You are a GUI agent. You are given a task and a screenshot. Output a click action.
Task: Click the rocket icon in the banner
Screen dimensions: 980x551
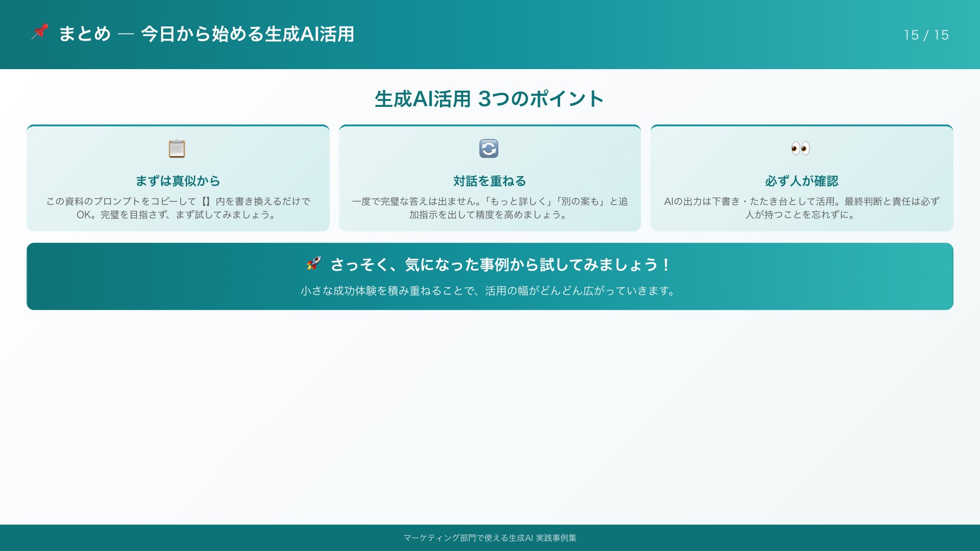click(314, 264)
